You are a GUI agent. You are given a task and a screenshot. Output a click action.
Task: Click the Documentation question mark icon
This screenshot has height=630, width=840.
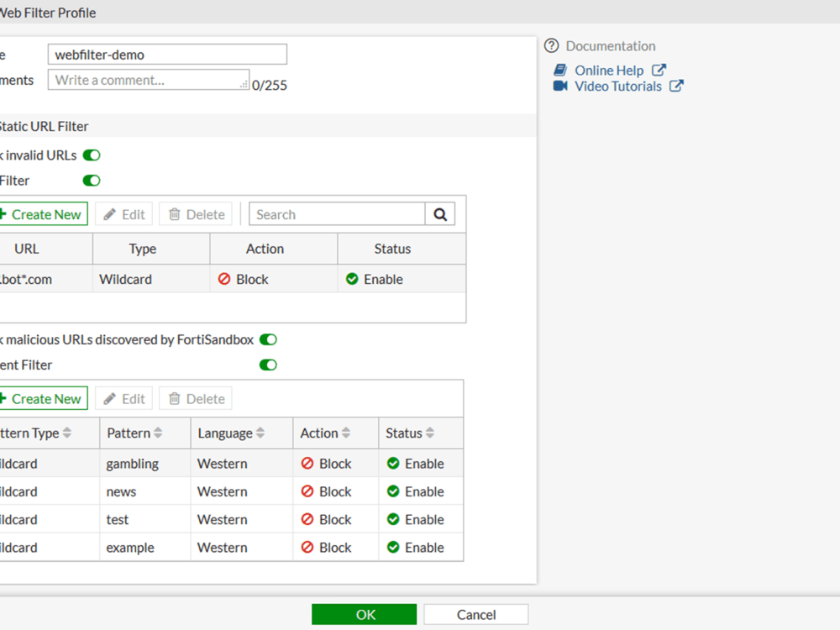coord(550,45)
